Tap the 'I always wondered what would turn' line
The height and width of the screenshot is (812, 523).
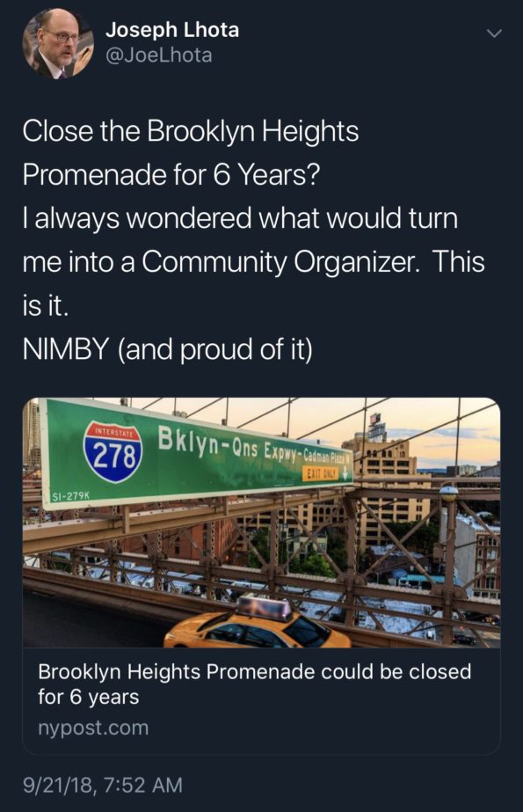[x=240, y=218]
